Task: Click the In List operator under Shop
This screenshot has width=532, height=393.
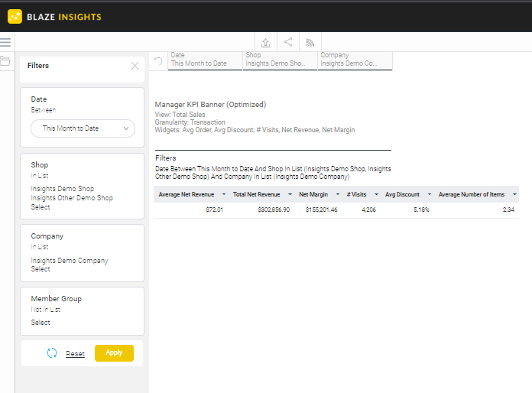Action: 40,176
